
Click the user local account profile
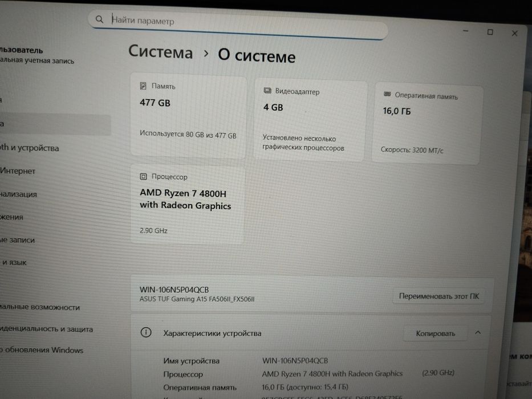pos(36,55)
